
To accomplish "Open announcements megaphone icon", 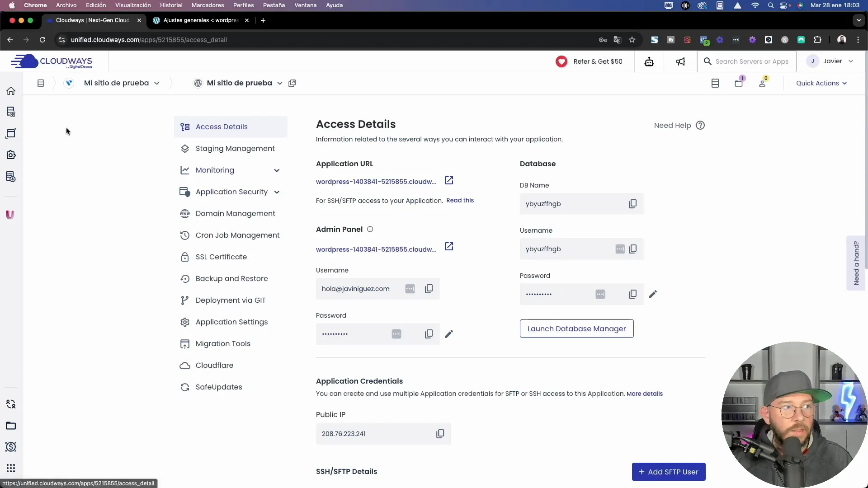I will pos(680,61).
